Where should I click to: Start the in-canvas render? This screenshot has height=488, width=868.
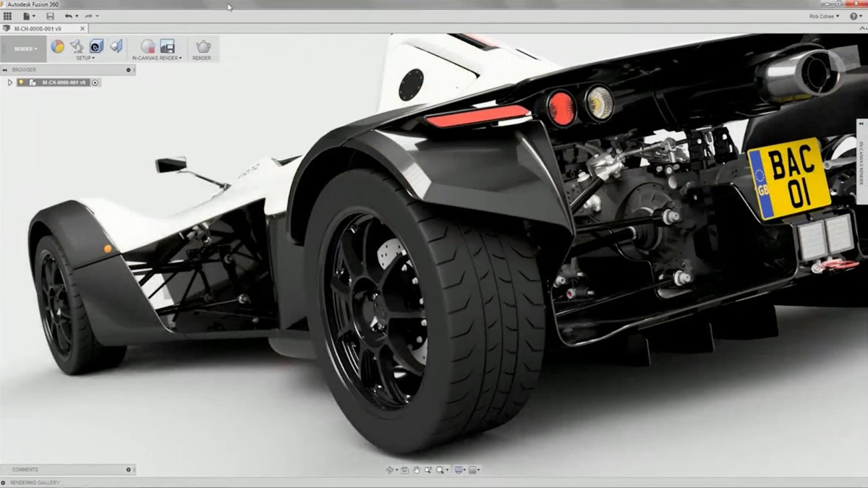(x=148, y=46)
